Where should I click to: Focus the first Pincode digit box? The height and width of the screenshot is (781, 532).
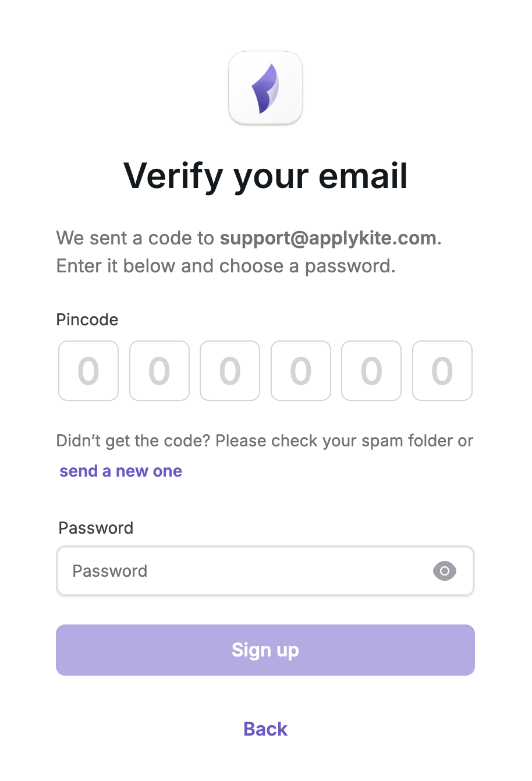pyautogui.click(x=88, y=371)
